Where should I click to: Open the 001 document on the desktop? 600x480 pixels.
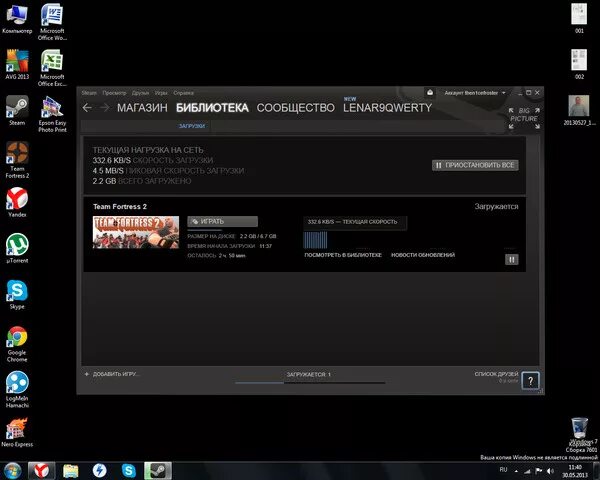(x=579, y=18)
